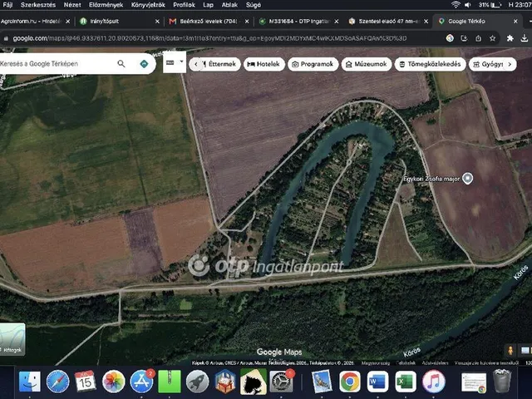
Task: Open the Fájl menu
Action: 7,5
